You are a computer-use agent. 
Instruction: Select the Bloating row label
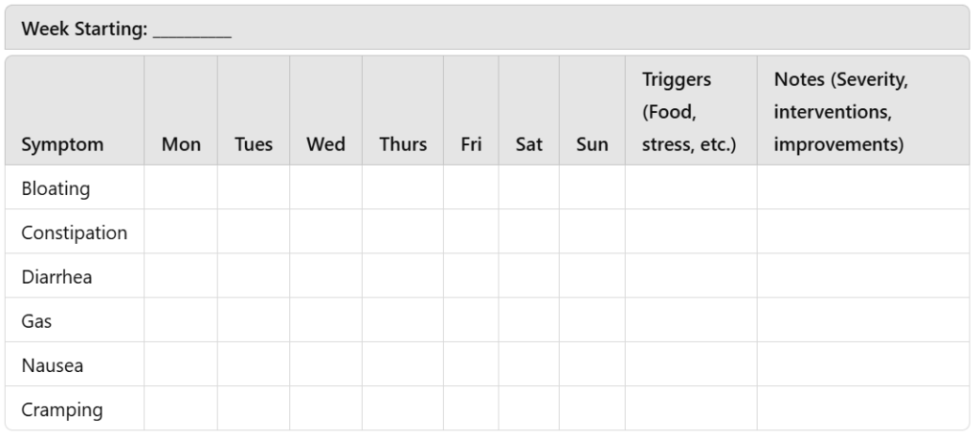56,188
